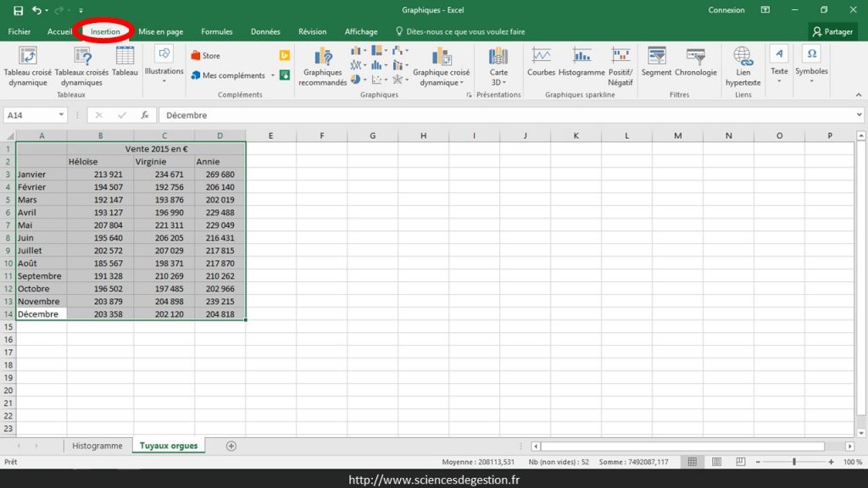Expand the Symboles dropdown

pos(811,64)
